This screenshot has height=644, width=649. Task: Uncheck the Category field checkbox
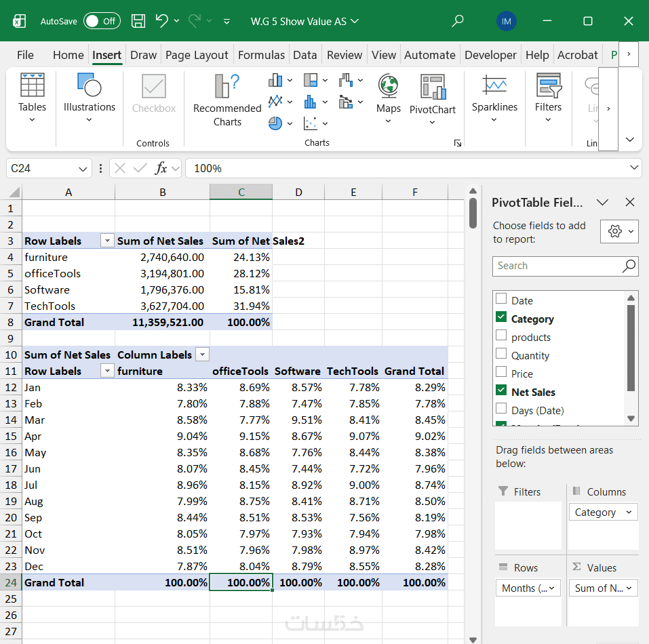coord(501,317)
